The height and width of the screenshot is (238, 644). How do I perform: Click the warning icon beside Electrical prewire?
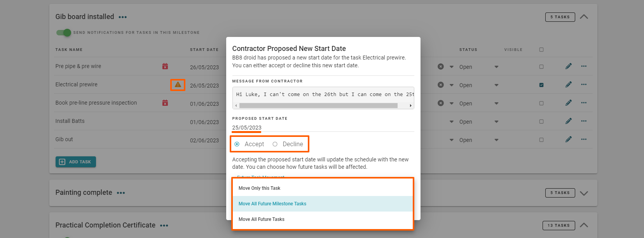[x=178, y=84]
